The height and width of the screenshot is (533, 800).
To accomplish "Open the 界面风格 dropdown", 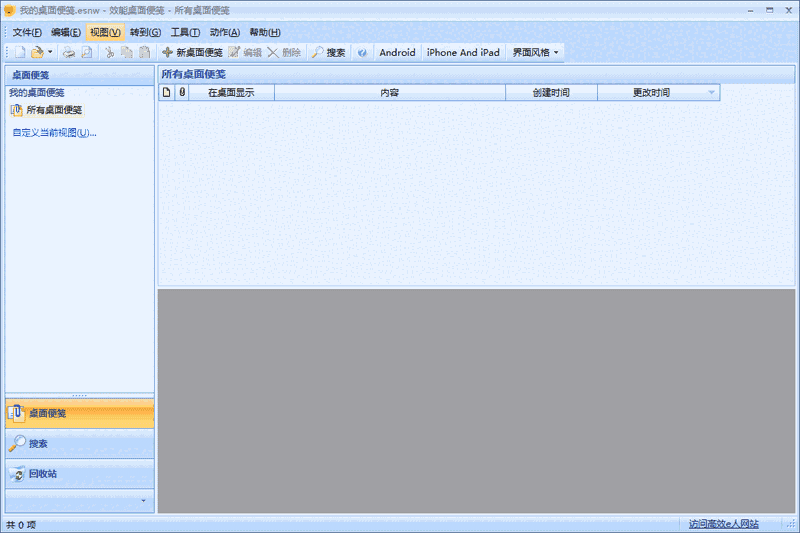I will pos(535,52).
